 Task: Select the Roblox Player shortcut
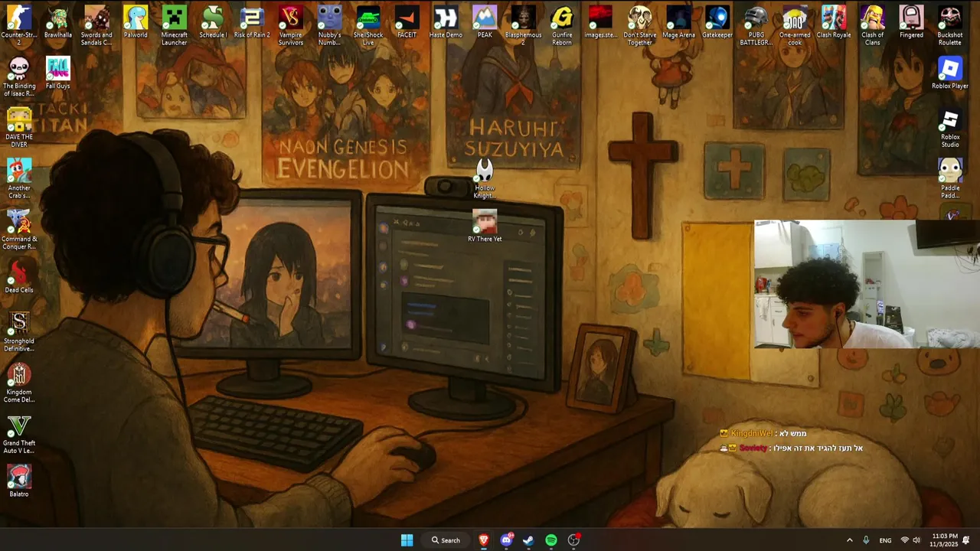pos(950,73)
